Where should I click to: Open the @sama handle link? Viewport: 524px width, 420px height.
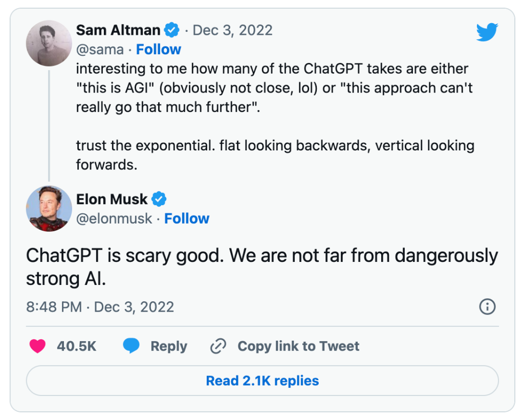(100, 50)
